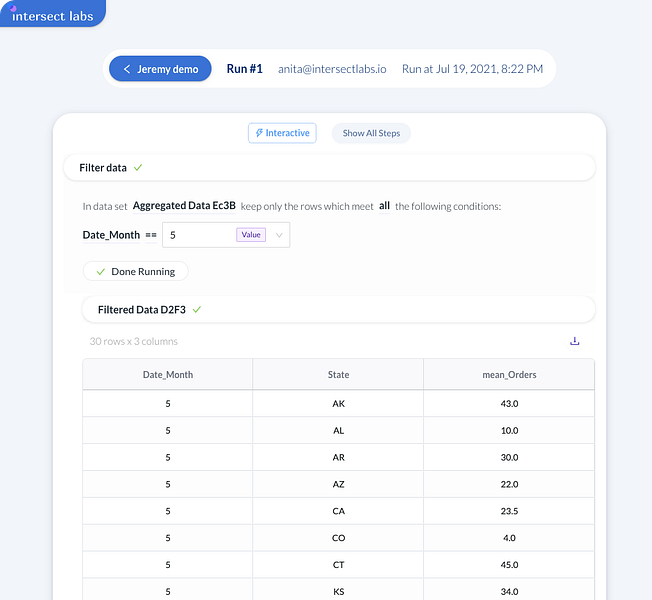Viewport: 652px width, 600px height.
Task: Click the Done Running button
Action: coord(135,271)
